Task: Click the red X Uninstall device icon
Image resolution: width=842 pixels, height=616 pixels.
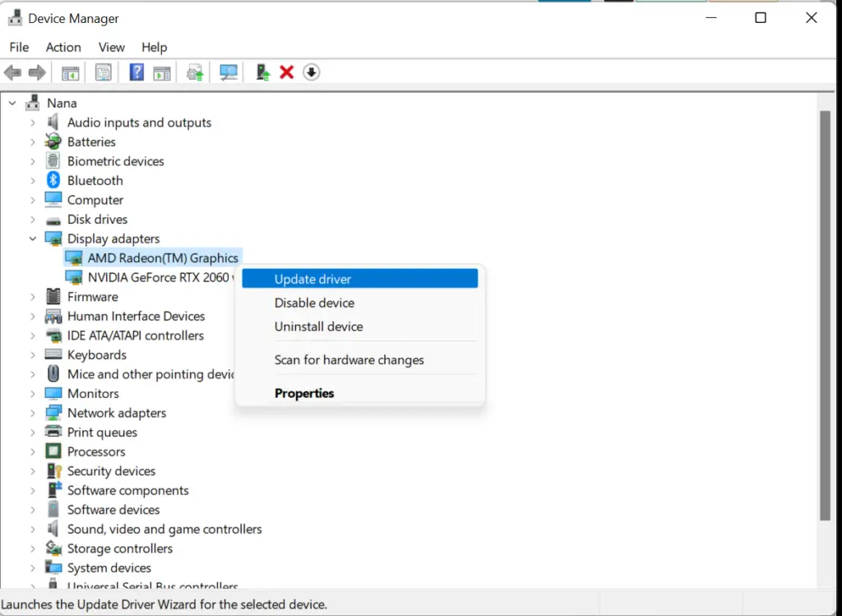Action: point(287,72)
